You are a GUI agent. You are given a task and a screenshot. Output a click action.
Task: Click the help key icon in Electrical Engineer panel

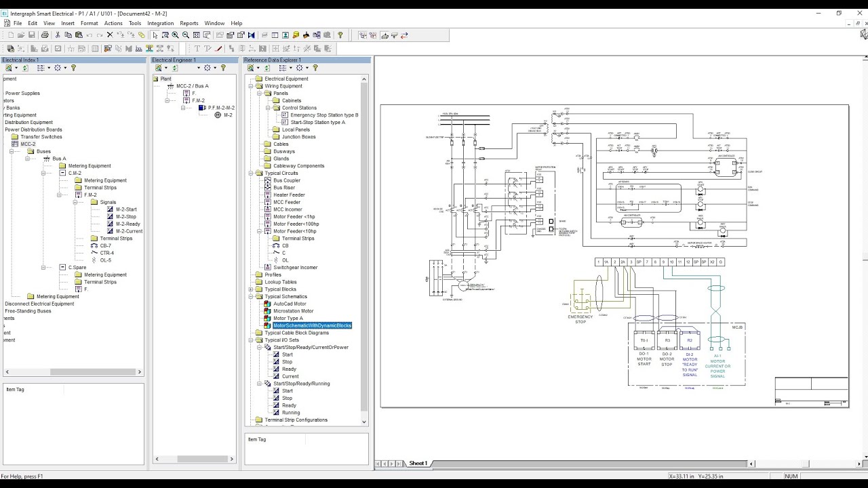coord(223,68)
